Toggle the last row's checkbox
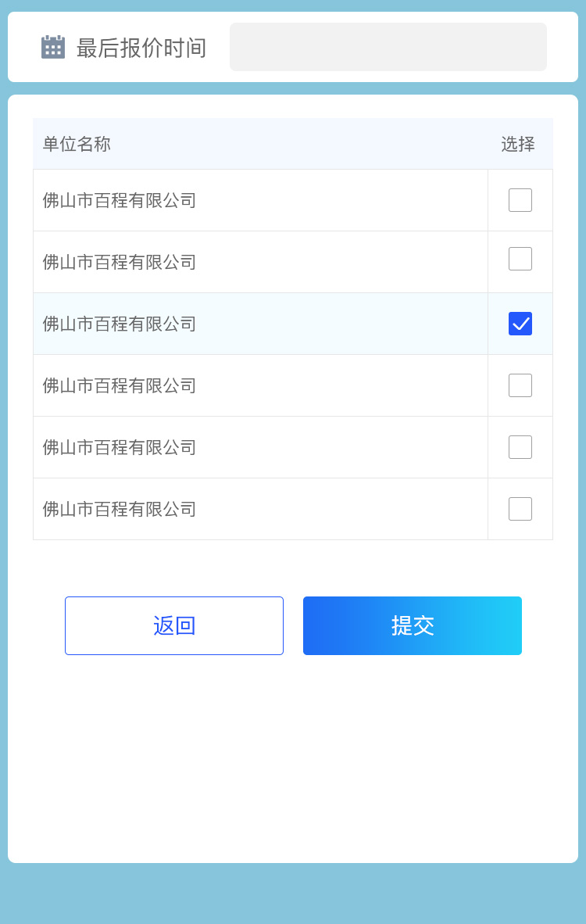 pyautogui.click(x=520, y=509)
